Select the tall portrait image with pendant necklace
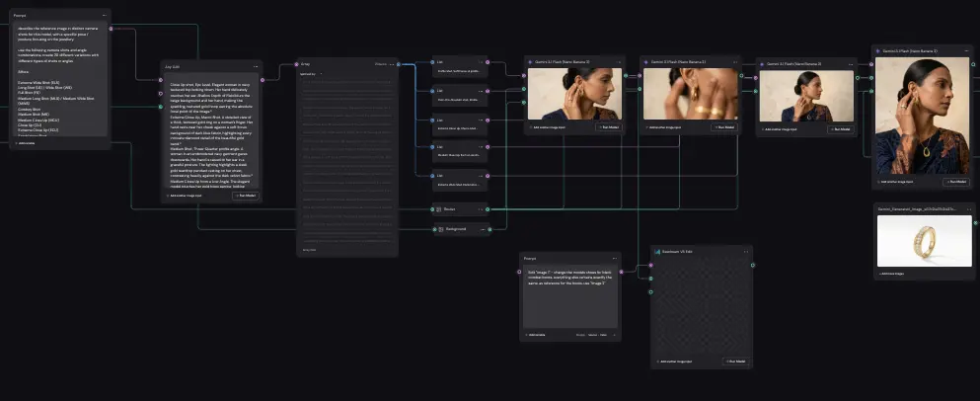This screenshot has height=401, width=980. pyautogui.click(x=922, y=116)
